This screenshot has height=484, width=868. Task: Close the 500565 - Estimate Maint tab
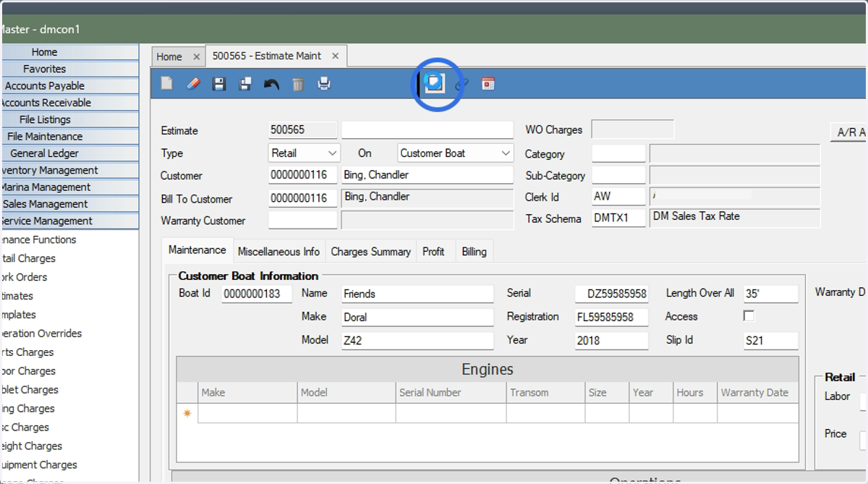click(x=336, y=56)
